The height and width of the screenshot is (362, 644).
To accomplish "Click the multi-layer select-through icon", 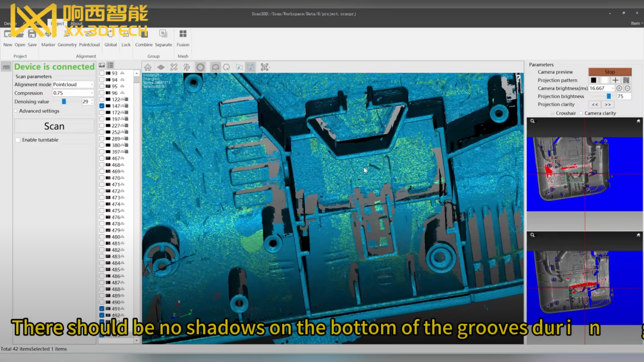I will (x=251, y=67).
